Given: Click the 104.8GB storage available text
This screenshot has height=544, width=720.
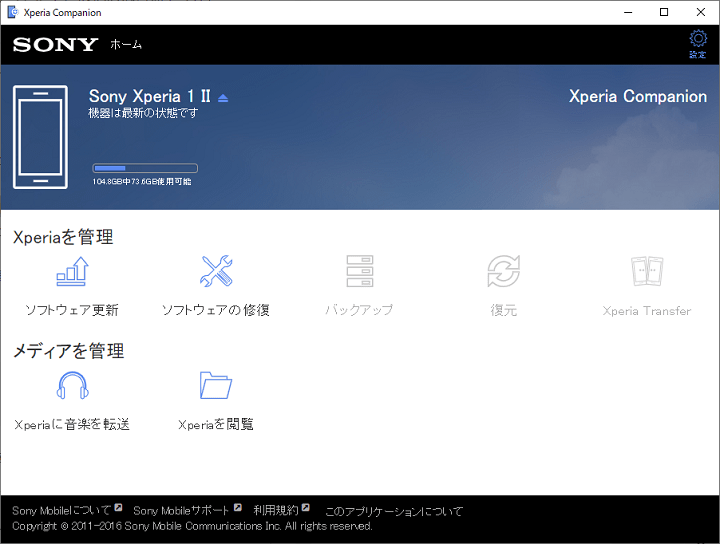Looking at the screenshot, I should 142,181.
